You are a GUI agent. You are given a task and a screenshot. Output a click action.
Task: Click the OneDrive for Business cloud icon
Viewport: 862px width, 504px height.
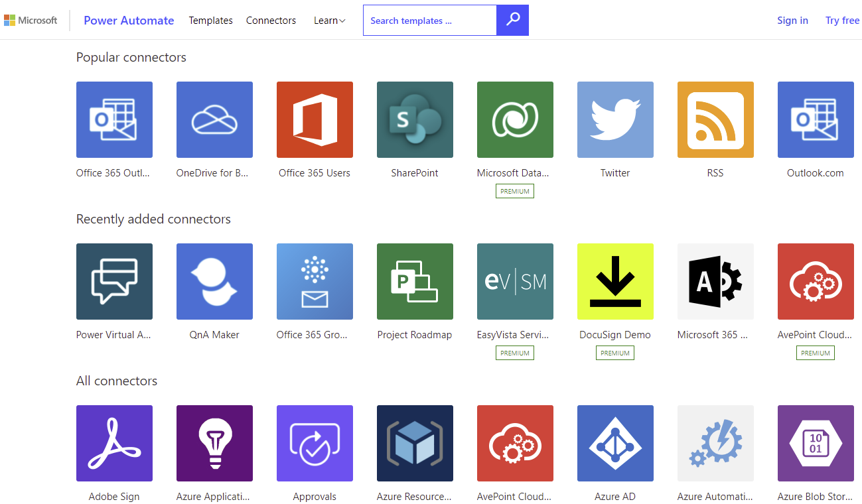click(214, 120)
